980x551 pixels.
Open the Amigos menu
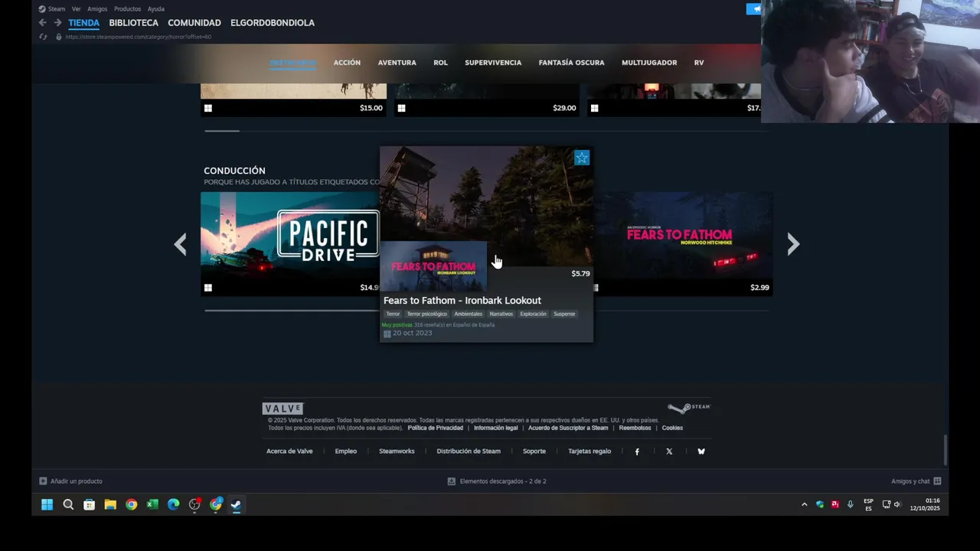[x=97, y=9]
